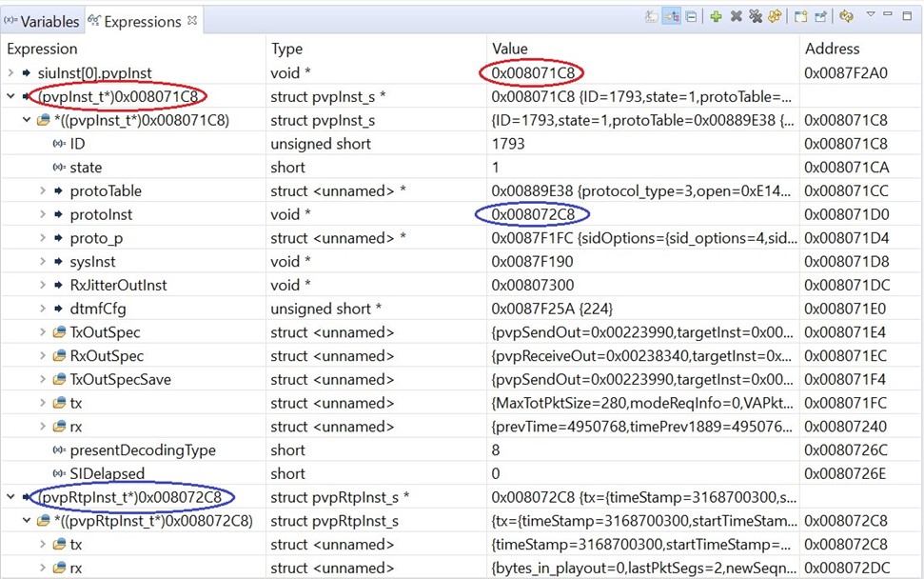
Task: Expand the tx struct with MaxTotPktSize value
Action: (43, 403)
